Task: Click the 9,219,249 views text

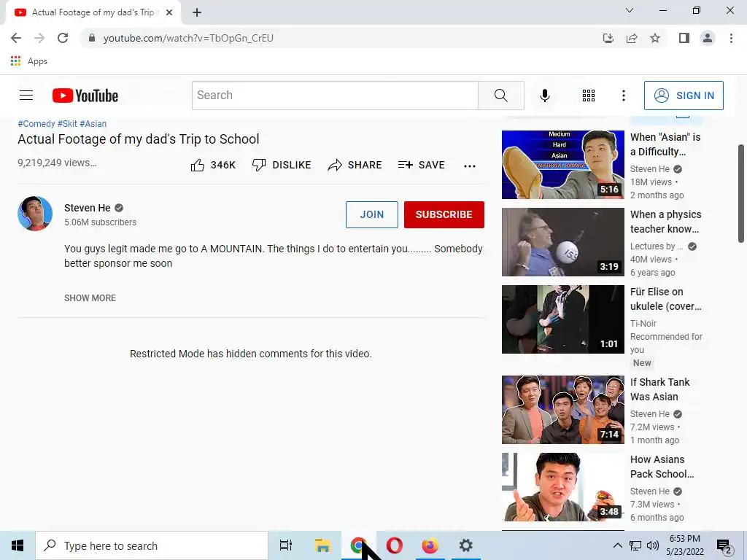Action: coord(57,163)
